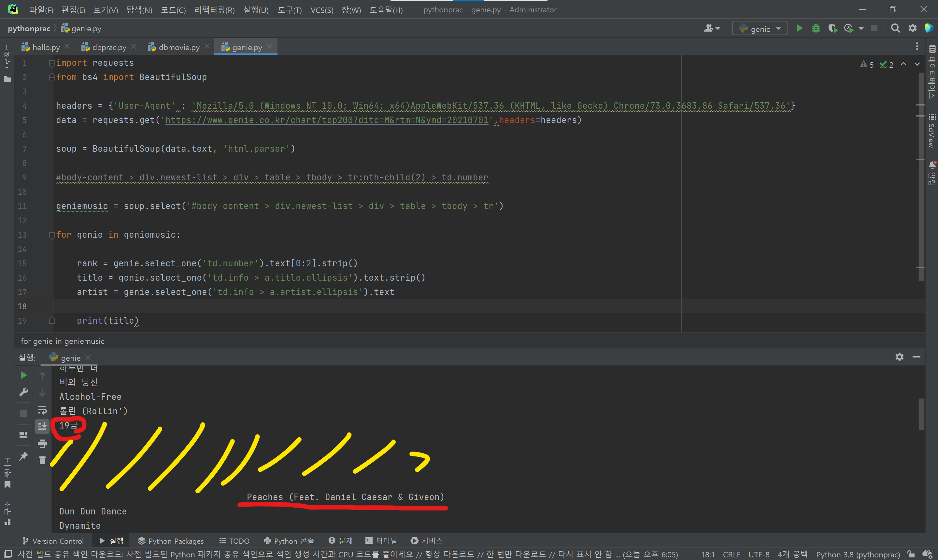Hide the Run tool window
The height and width of the screenshot is (560, 938).
(916, 357)
